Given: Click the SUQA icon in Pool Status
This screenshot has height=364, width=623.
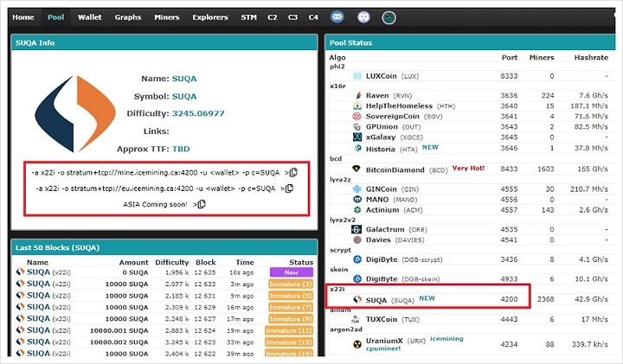Looking at the screenshot, I should (357, 299).
